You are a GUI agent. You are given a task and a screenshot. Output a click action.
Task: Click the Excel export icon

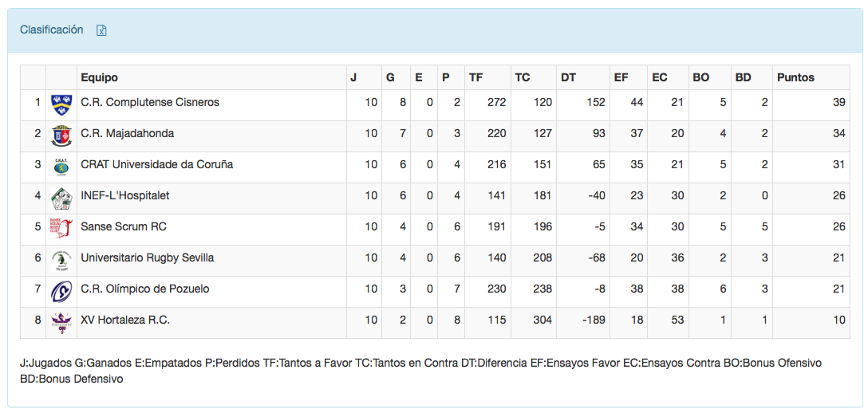(x=101, y=30)
